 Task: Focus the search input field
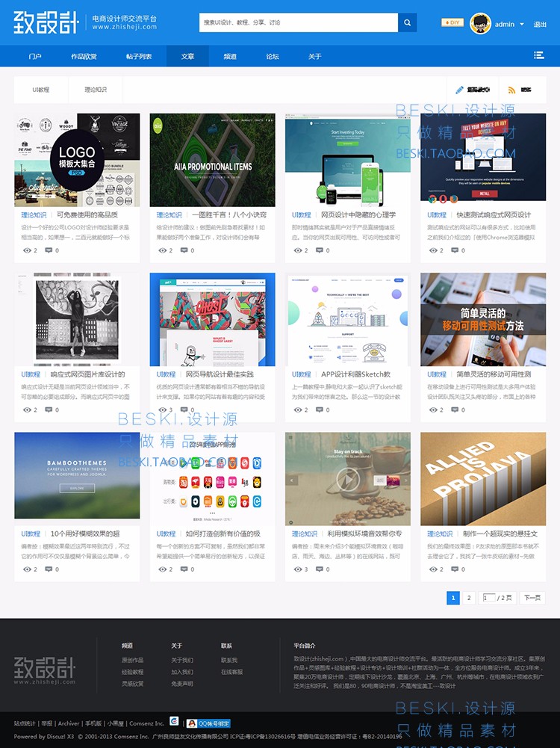pos(299,22)
